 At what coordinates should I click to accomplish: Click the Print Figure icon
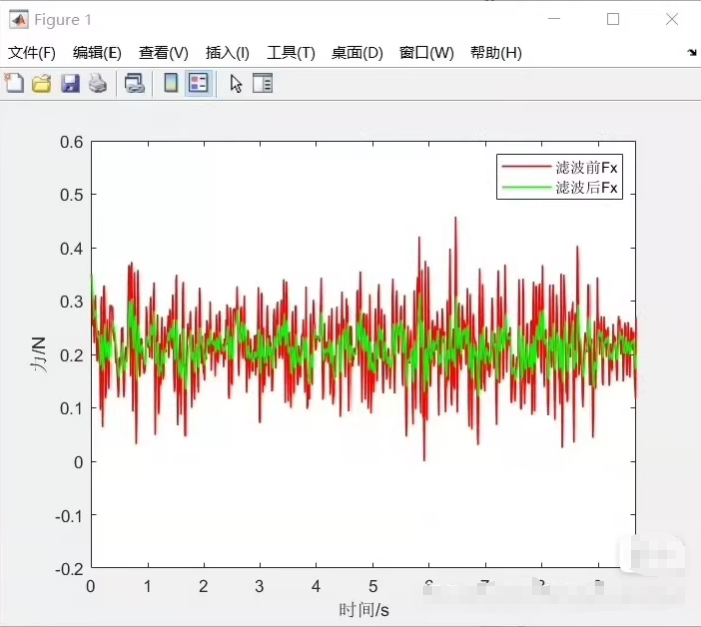tap(98, 84)
